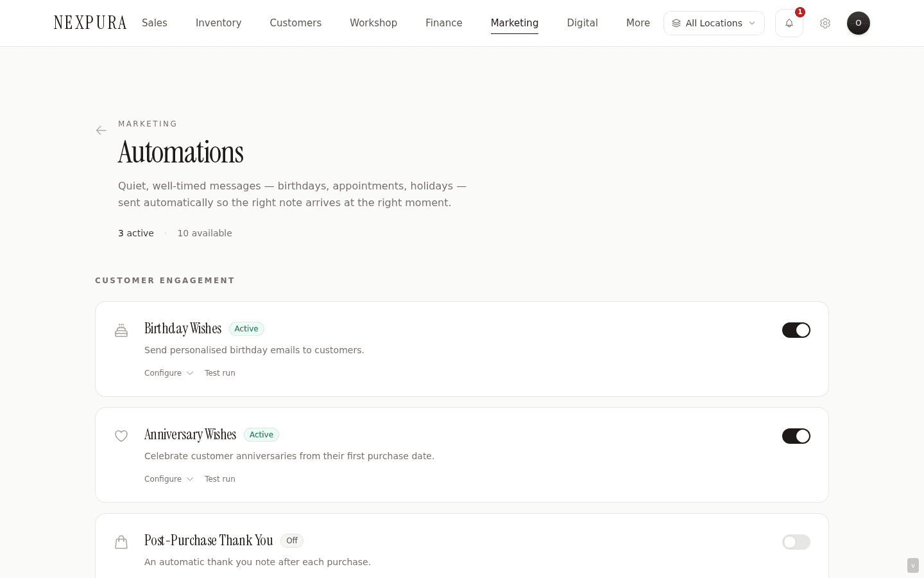Click the '3 active' count
Screen dimensions: 924x578
[136, 233]
